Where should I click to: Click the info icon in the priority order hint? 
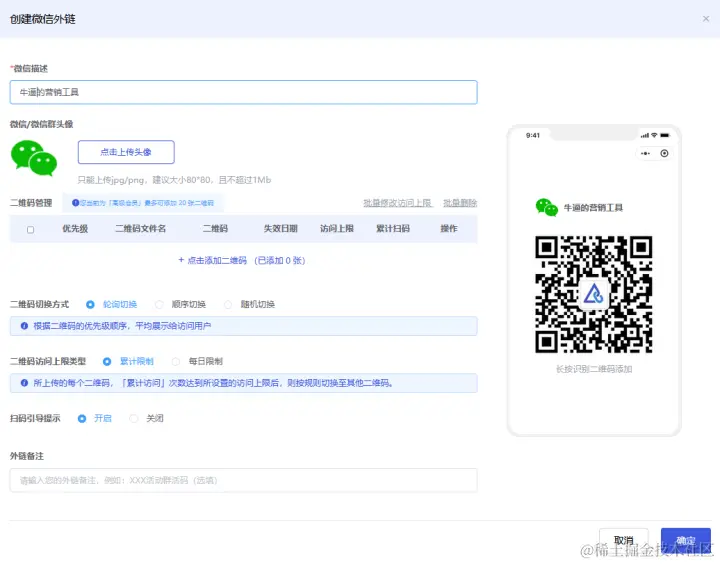tap(24, 326)
